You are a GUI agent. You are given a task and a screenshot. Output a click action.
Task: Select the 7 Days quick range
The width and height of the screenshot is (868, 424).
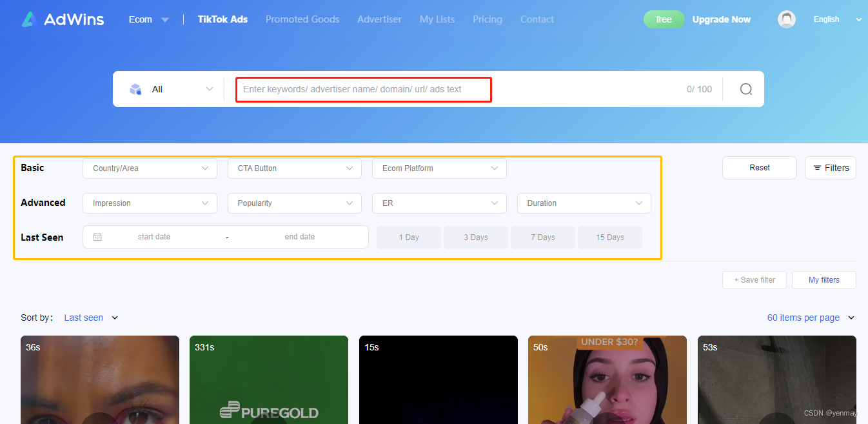pos(543,237)
